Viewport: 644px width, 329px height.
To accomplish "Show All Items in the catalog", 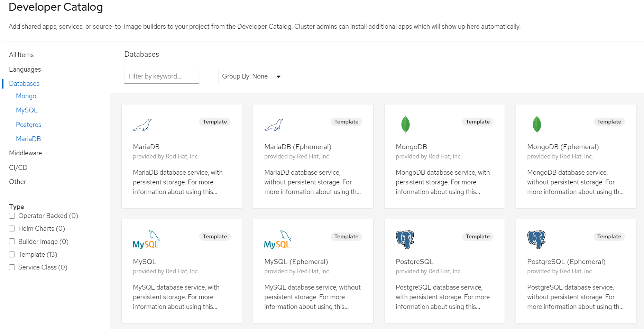I will 21,55.
